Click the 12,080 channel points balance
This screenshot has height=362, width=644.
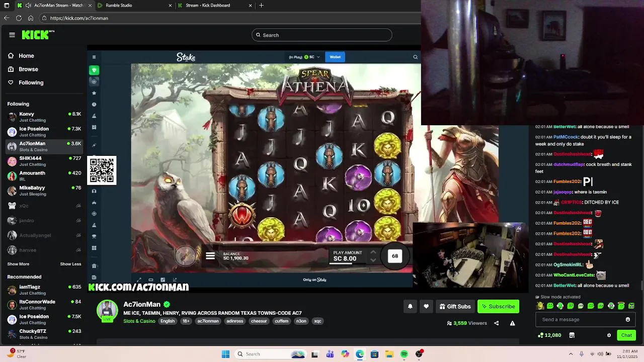[x=549, y=335]
